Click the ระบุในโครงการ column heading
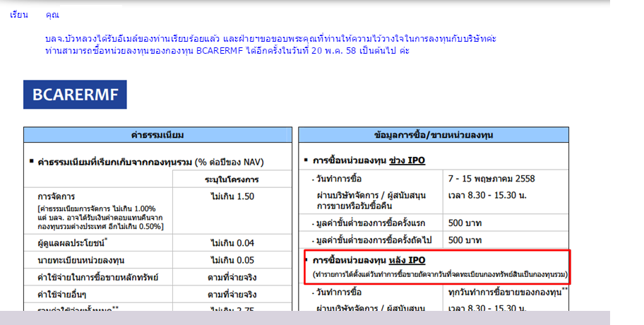 coord(232,179)
